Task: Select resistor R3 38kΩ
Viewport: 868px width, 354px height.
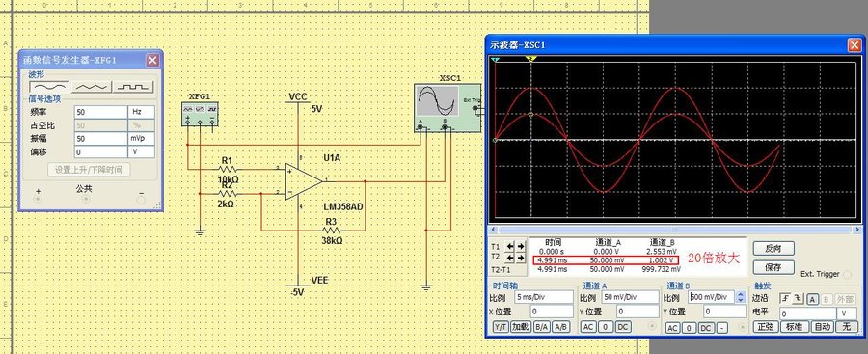Action: coord(331,231)
